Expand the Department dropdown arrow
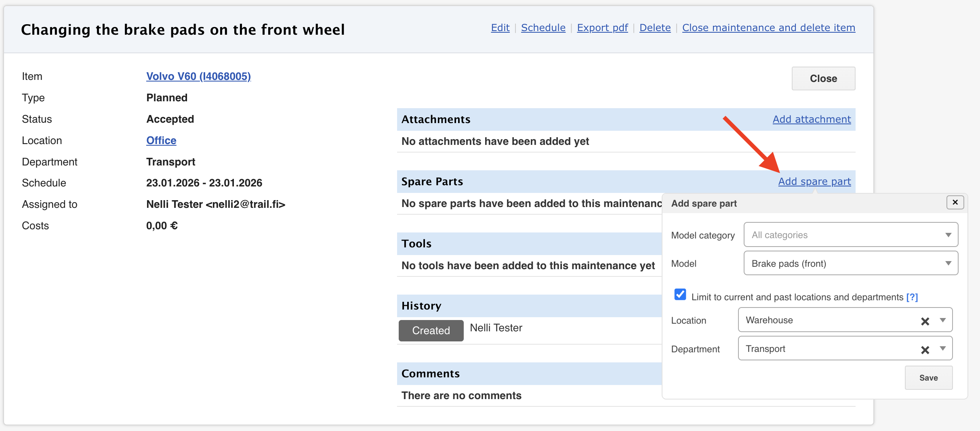 [x=943, y=349]
